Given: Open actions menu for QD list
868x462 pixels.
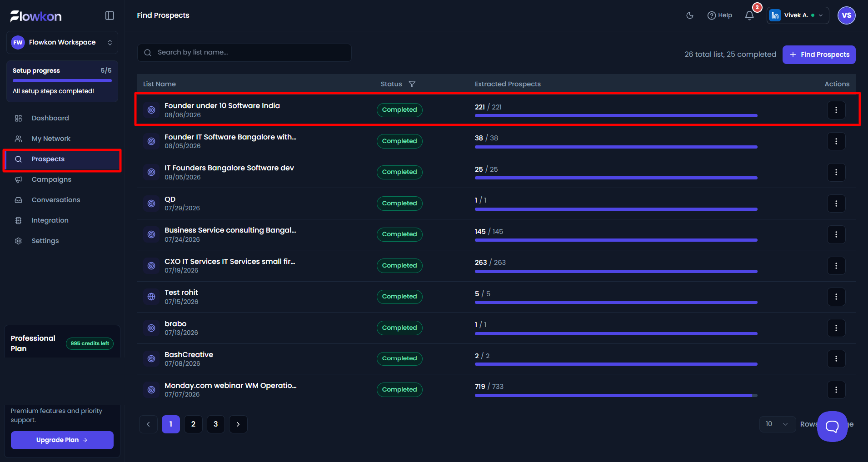Looking at the screenshot, I should tap(836, 204).
